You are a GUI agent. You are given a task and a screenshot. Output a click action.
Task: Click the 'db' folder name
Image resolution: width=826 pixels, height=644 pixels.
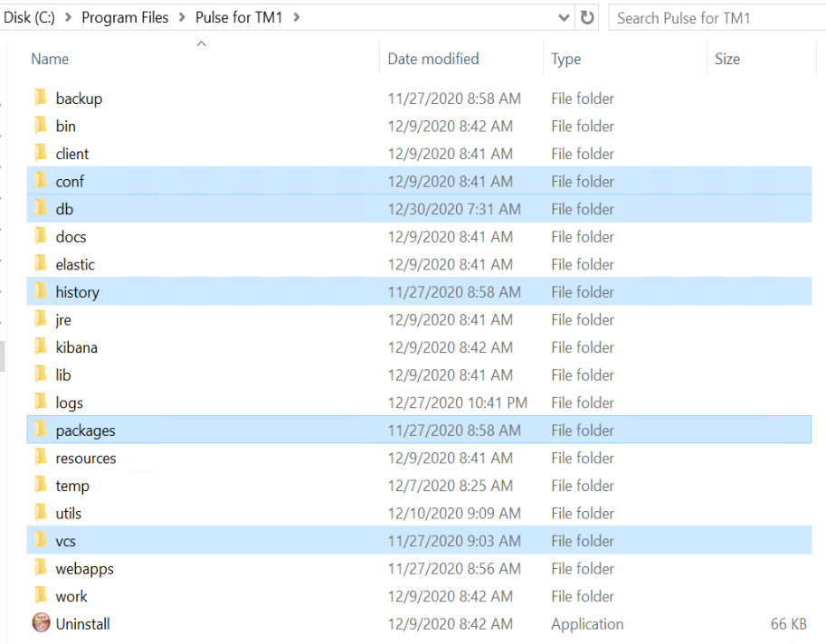tap(64, 209)
